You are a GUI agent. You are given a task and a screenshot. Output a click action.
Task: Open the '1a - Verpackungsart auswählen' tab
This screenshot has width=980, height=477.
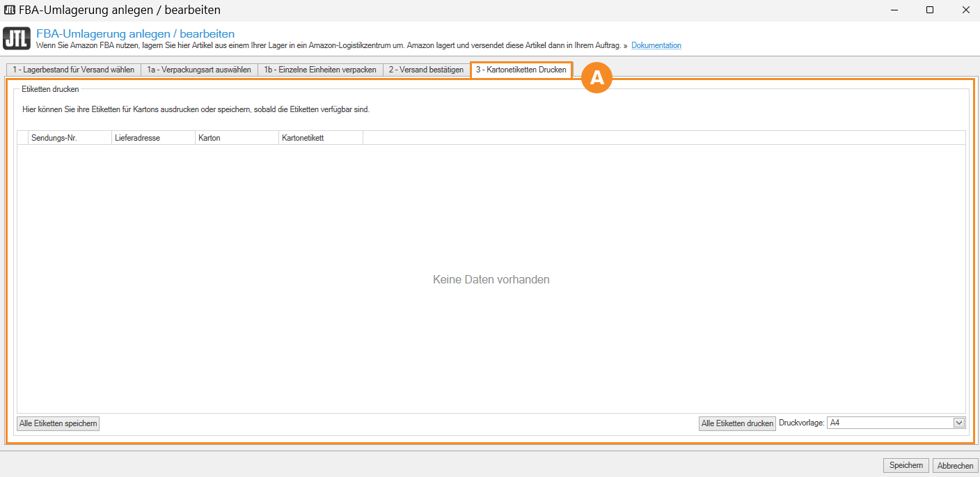point(199,70)
